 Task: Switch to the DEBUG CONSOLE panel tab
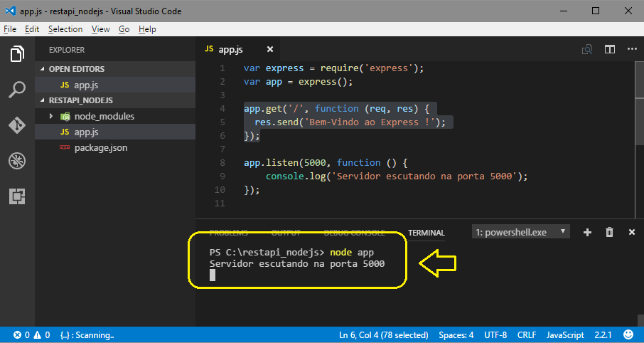coord(355,233)
